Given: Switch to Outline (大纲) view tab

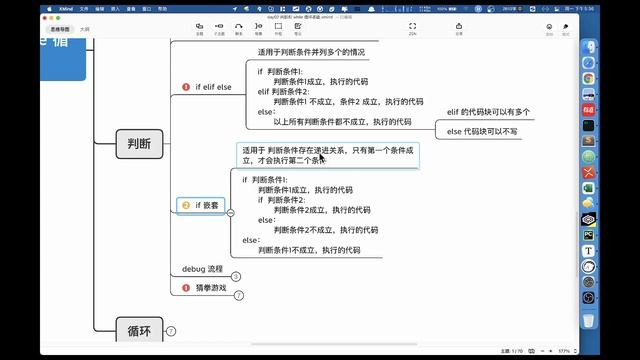Looking at the screenshot, I should pyautogui.click(x=84, y=29).
